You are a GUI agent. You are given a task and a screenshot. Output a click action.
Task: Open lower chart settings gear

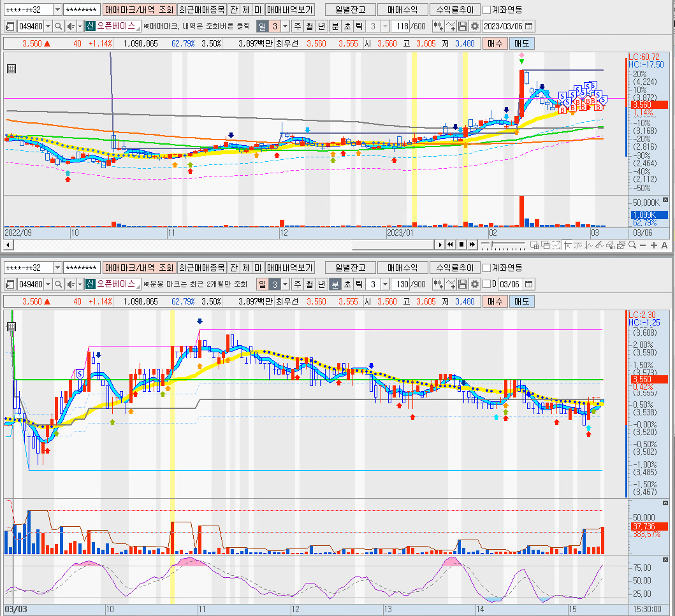(x=475, y=284)
